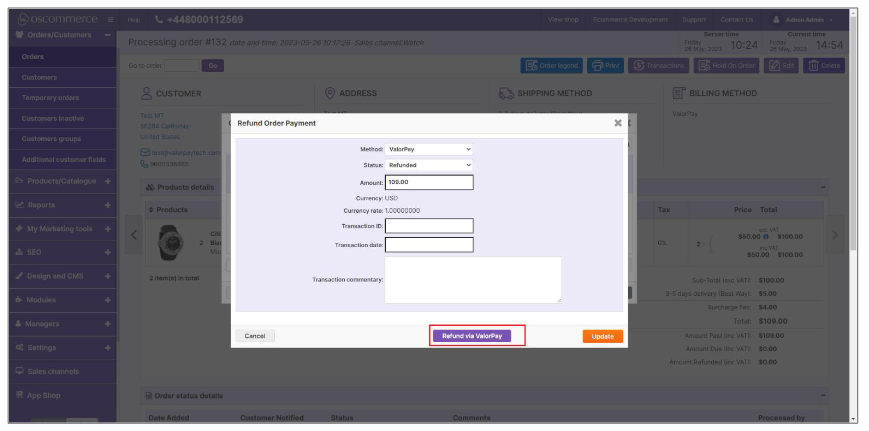Screen dimensions: 869x431
Task: Click the Transaction commentary text area
Action: [473, 279]
